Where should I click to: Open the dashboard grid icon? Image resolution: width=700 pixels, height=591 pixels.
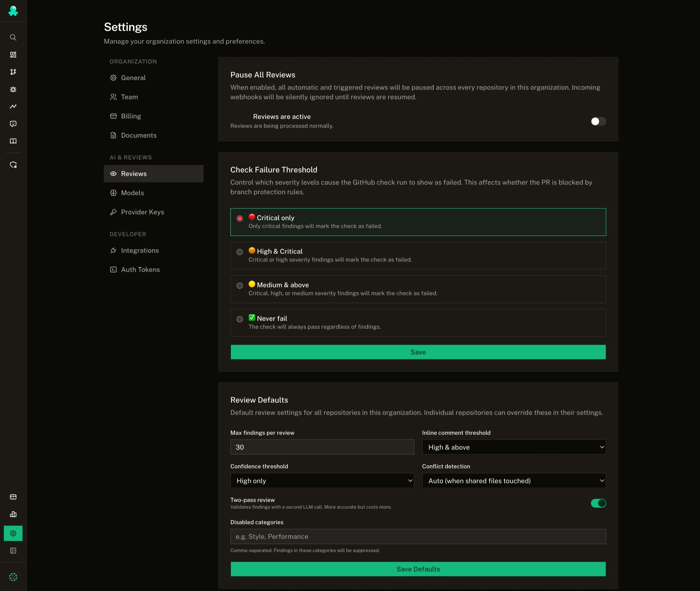click(x=13, y=55)
